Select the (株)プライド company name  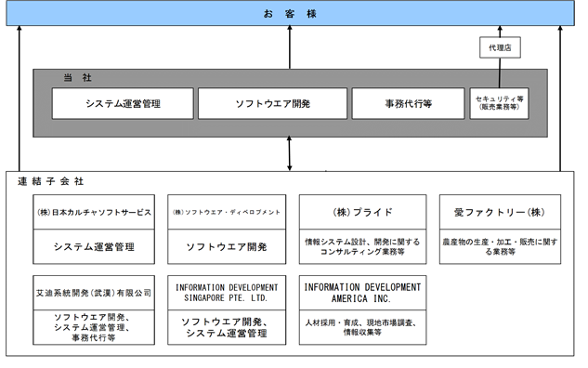362,212
